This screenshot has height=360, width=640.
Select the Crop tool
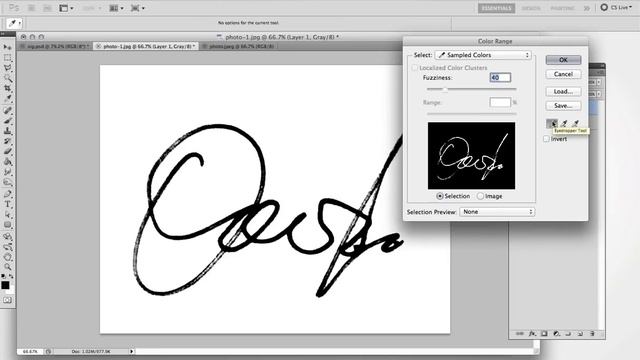tap(7, 88)
